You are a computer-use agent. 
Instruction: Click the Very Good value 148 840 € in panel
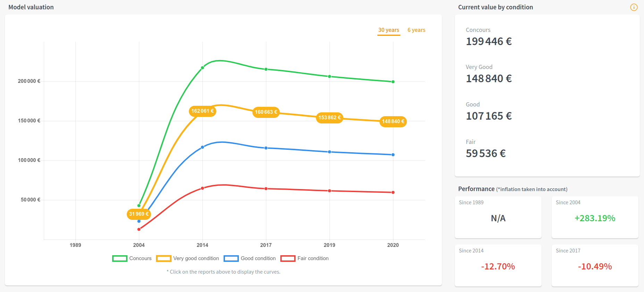[x=489, y=79]
